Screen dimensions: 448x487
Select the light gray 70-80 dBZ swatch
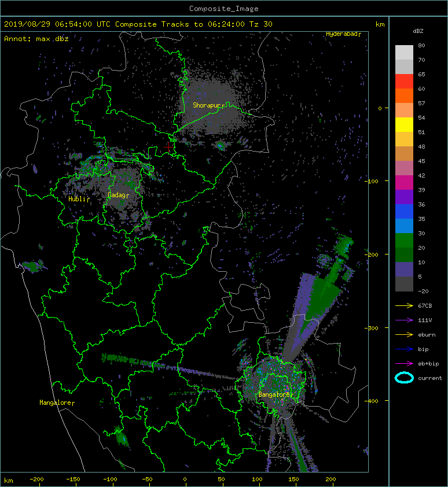(x=404, y=53)
